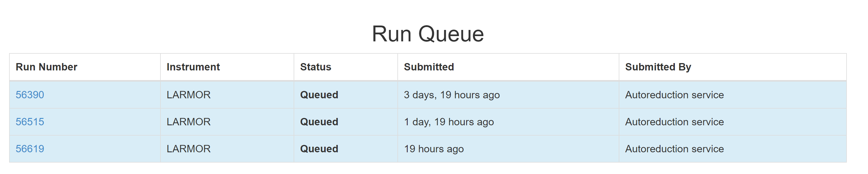Click the Submitted column header
This screenshot has height=174, width=868.
429,67
